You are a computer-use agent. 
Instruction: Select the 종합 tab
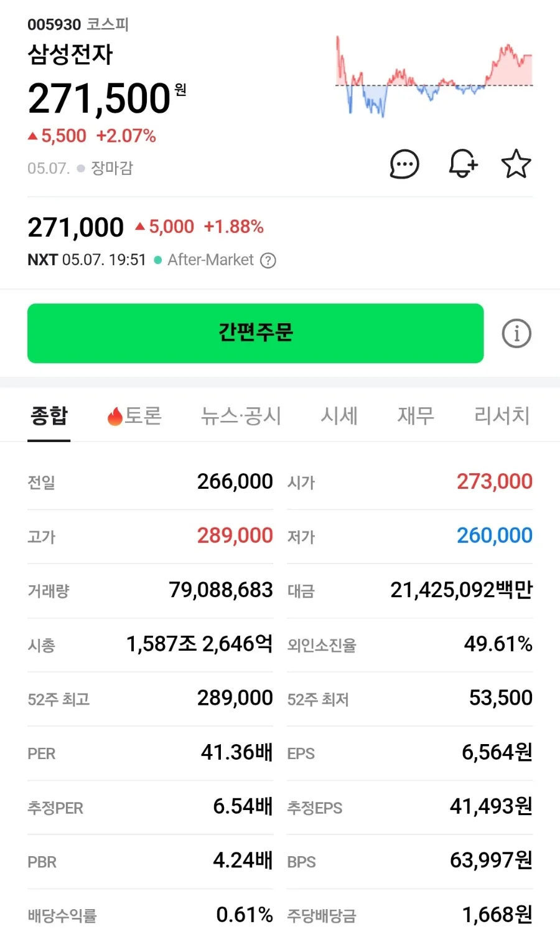49,415
